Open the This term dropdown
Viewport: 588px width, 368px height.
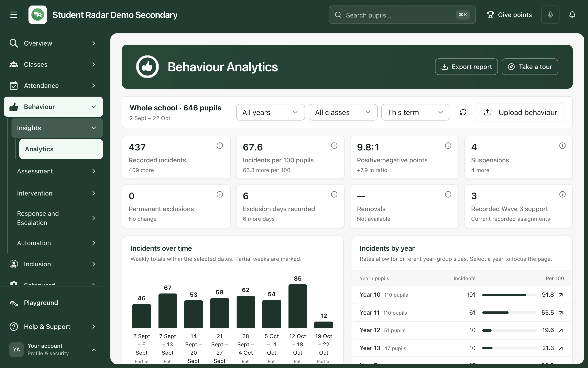click(416, 112)
